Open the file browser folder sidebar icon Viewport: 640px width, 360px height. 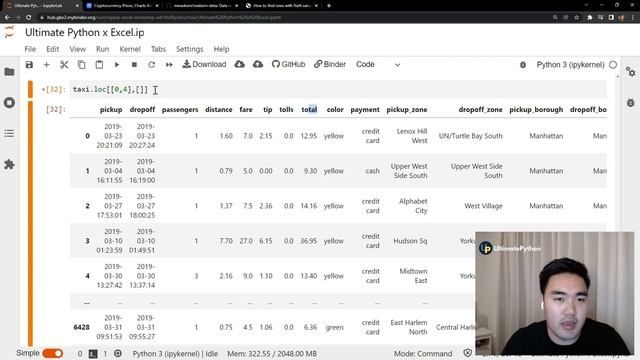pos(9,72)
